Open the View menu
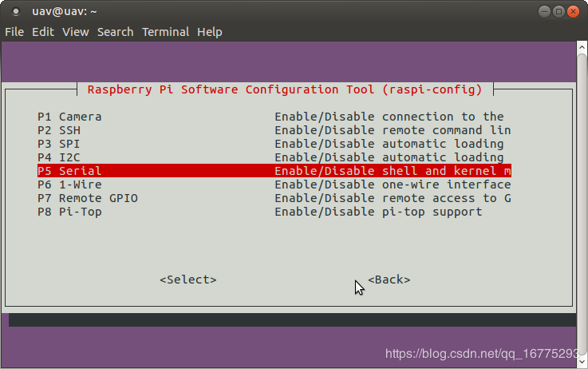 tap(75, 32)
